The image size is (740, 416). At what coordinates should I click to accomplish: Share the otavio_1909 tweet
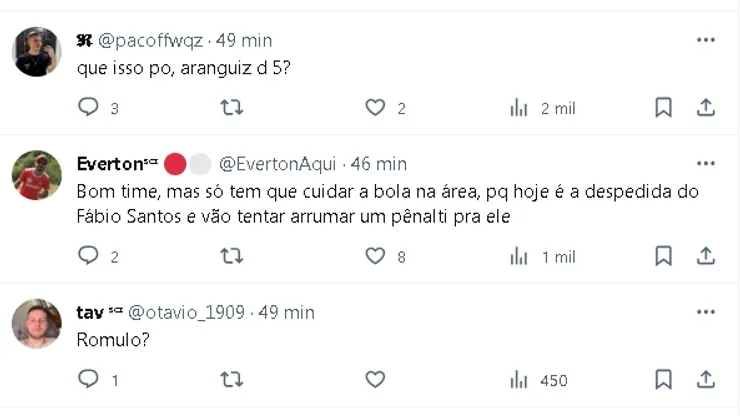tap(705, 380)
